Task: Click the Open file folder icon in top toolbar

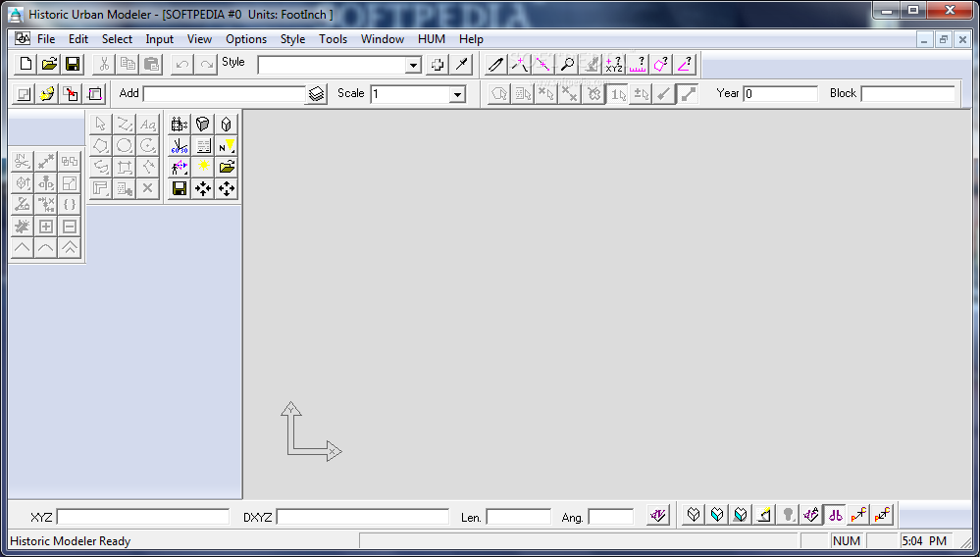Action: (49, 64)
